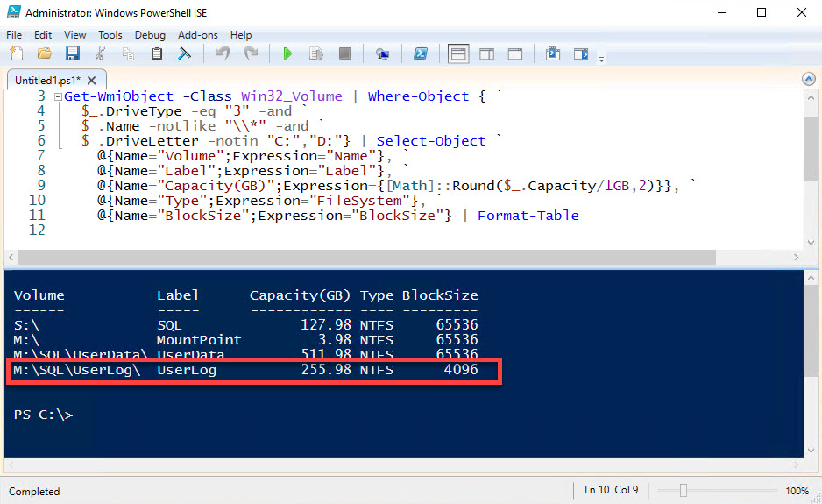Toggle Show Script Pane Maximized layout
The height and width of the screenshot is (504, 822).
515,54
